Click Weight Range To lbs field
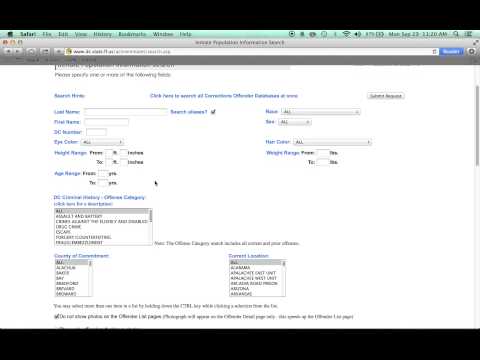This screenshot has height=360, width=480. click(322, 162)
